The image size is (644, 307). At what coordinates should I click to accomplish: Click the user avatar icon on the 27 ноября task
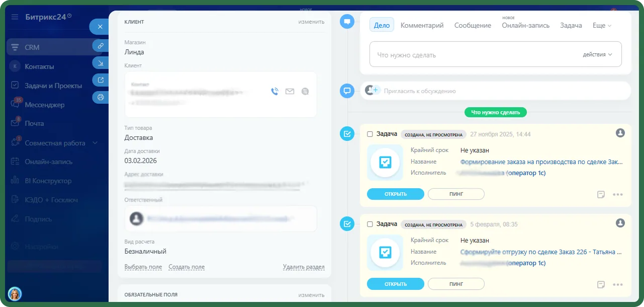pos(620,132)
